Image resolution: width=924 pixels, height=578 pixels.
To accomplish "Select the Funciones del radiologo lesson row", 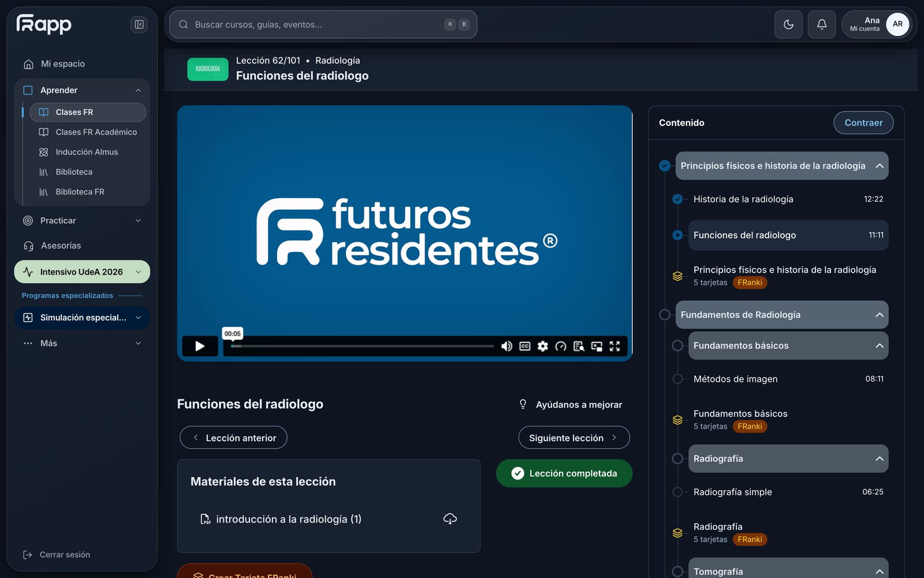I will (788, 235).
